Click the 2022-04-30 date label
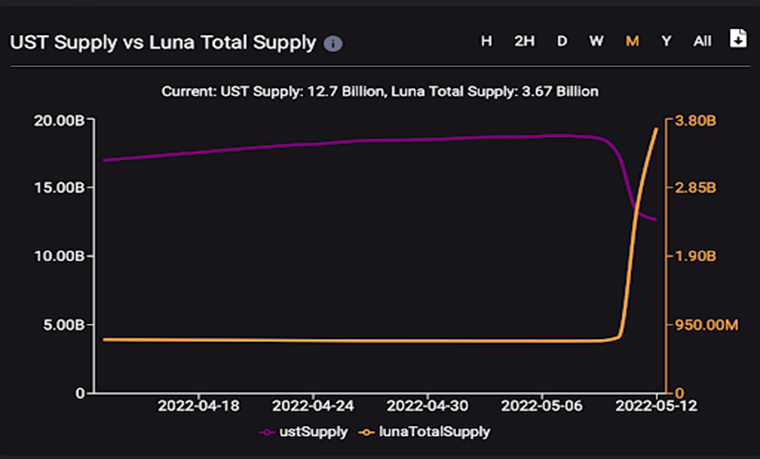The width and height of the screenshot is (760, 459). pos(428,406)
